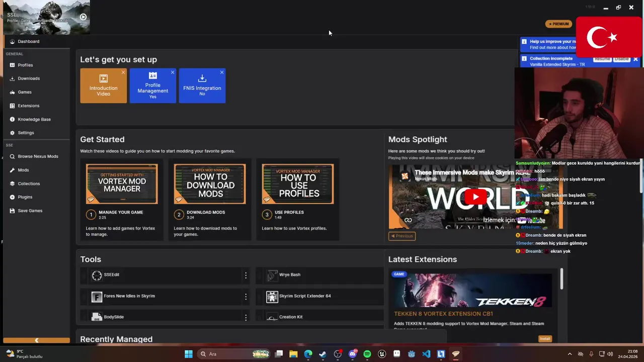The image size is (644, 362).
Task: Open How to Download Mods video
Action: point(210,184)
